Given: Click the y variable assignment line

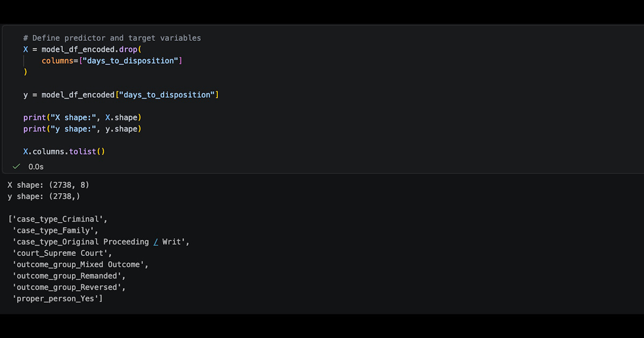Looking at the screenshot, I should click(121, 95).
